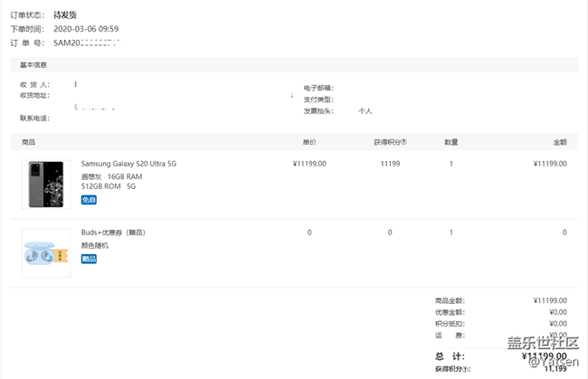Click the blue 赠品 badge
This screenshot has width=588, height=379.
(x=89, y=259)
